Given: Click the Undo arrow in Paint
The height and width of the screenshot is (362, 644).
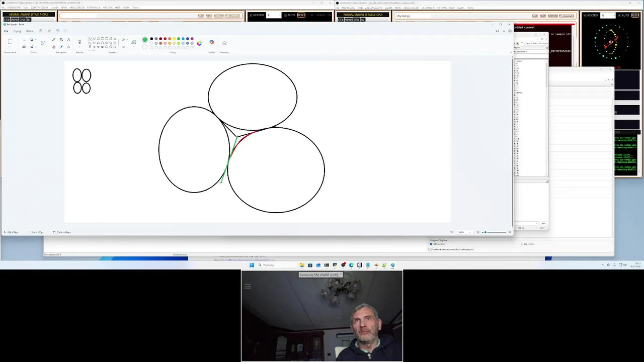Looking at the screenshot, I should point(57,31).
